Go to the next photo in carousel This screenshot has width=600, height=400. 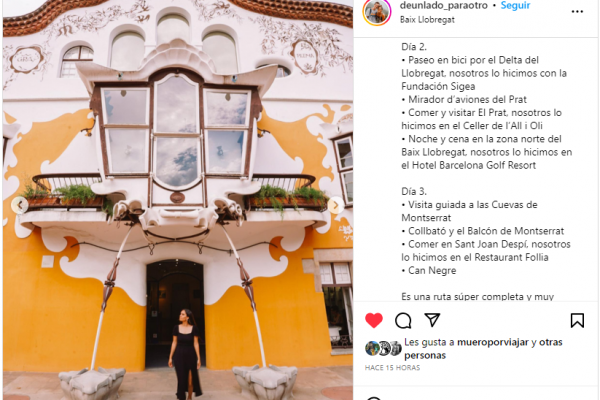(x=336, y=205)
